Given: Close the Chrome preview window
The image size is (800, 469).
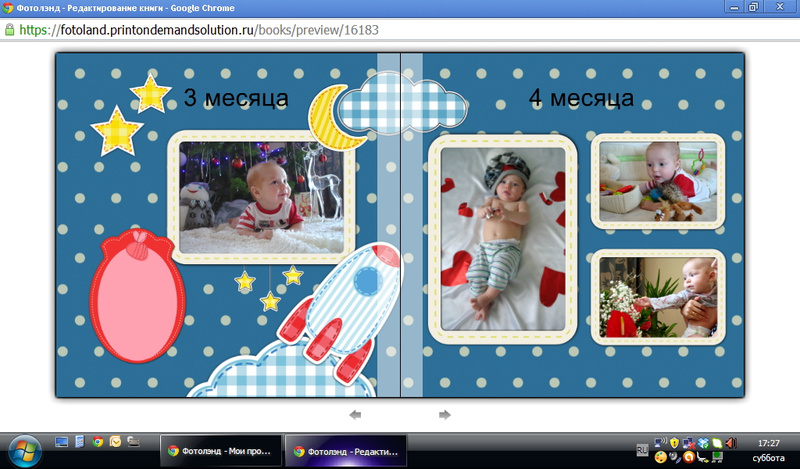Looking at the screenshot, I should pyautogui.click(x=780, y=7).
